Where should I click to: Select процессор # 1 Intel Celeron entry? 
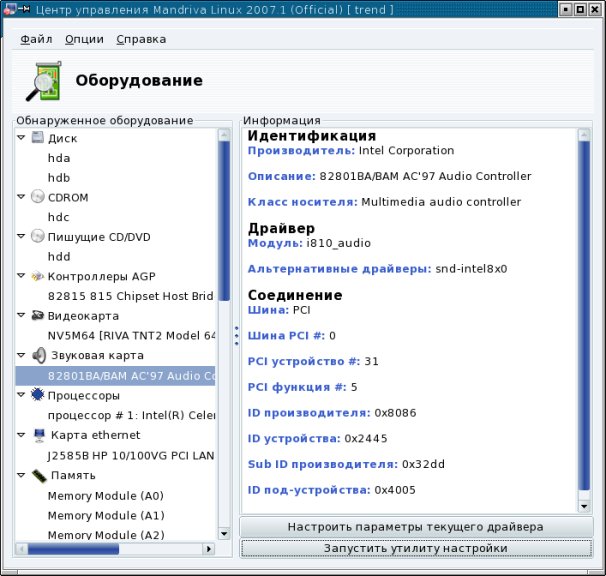pyautogui.click(x=131, y=415)
